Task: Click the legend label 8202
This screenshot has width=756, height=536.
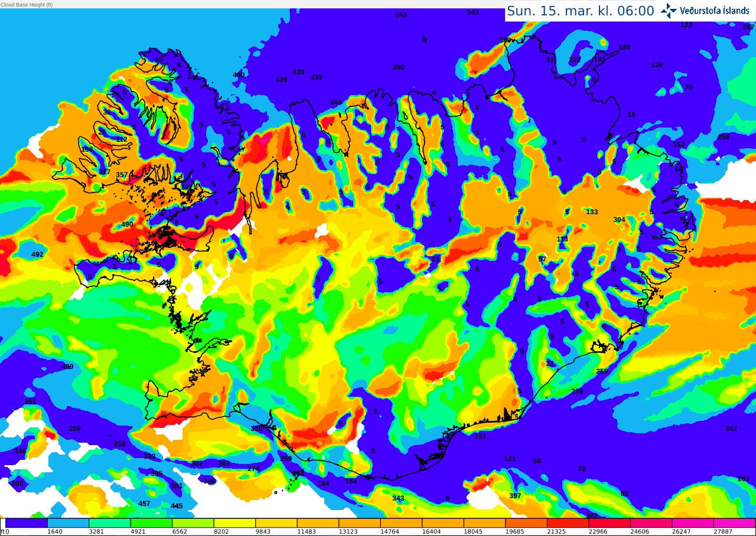Action: tap(221, 532)
